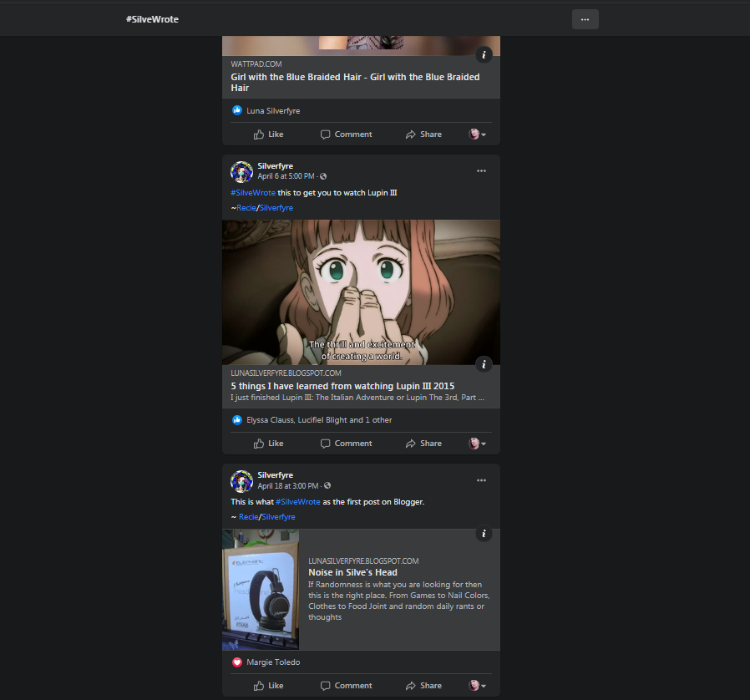
Task: Open Silverfyre profile picture on April 6 post
Action: tap(241, 172)
